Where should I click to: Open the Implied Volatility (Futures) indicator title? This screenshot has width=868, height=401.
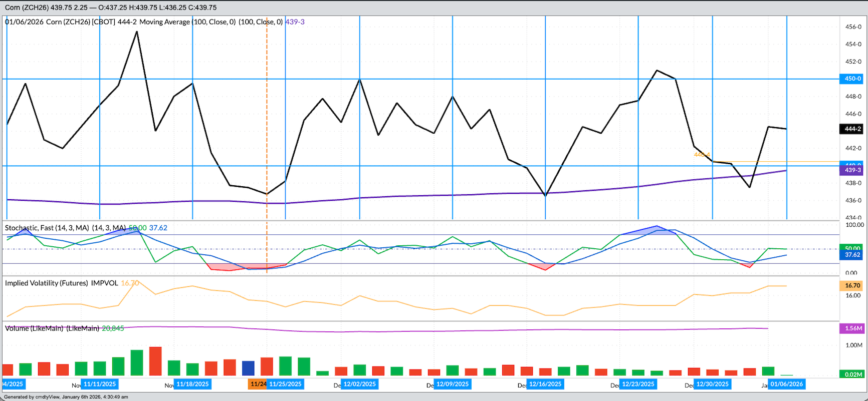click(x=62, y=283)
